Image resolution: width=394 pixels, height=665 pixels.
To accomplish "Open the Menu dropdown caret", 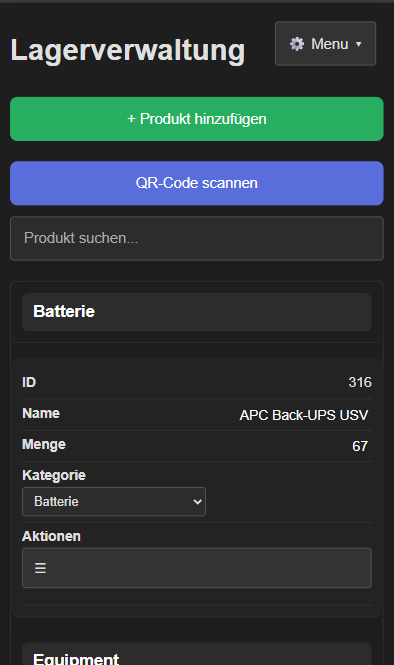I will [x=358, y=44].
